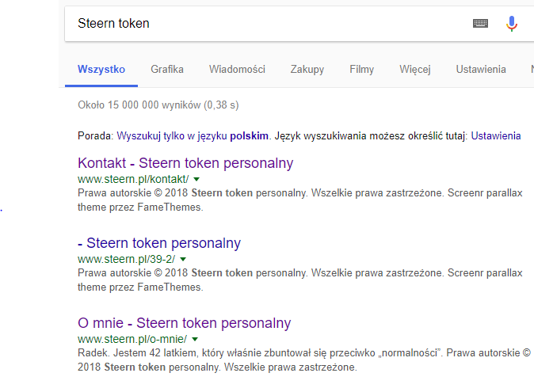Screen dimensions: 534x392
Task: Open the Więcej menu
Action: [x=415, y=70]
